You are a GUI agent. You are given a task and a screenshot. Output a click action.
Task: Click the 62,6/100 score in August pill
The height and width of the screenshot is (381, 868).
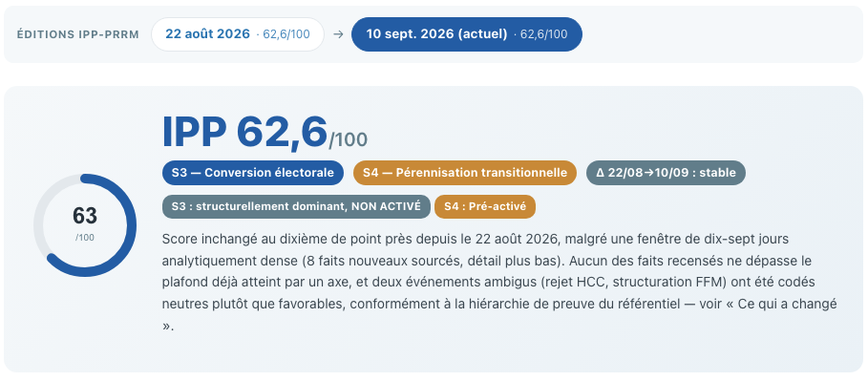click(283, 34)
